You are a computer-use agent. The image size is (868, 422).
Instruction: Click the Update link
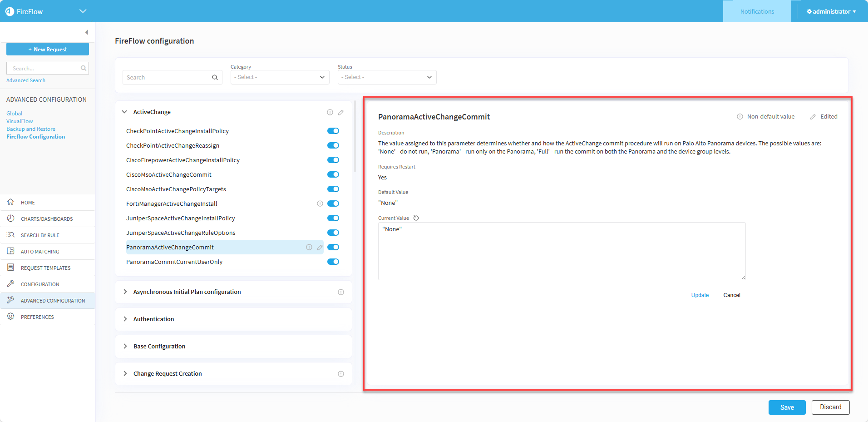pos(700,295)
